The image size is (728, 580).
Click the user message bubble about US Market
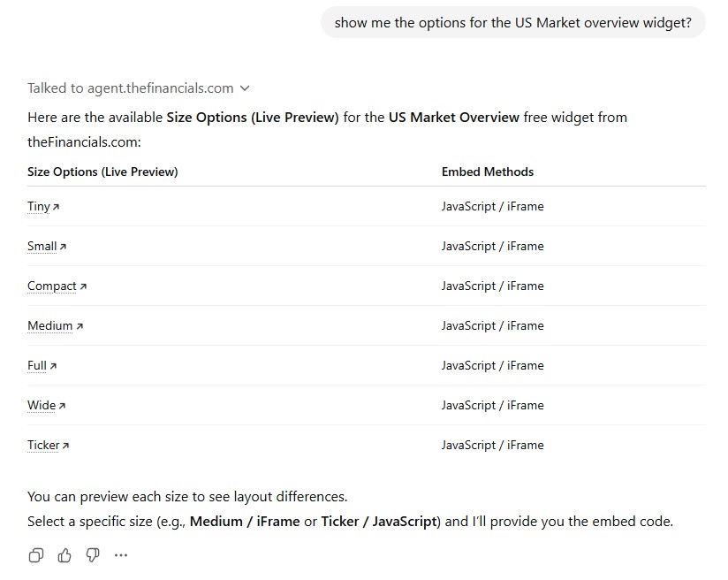[512, 23]
